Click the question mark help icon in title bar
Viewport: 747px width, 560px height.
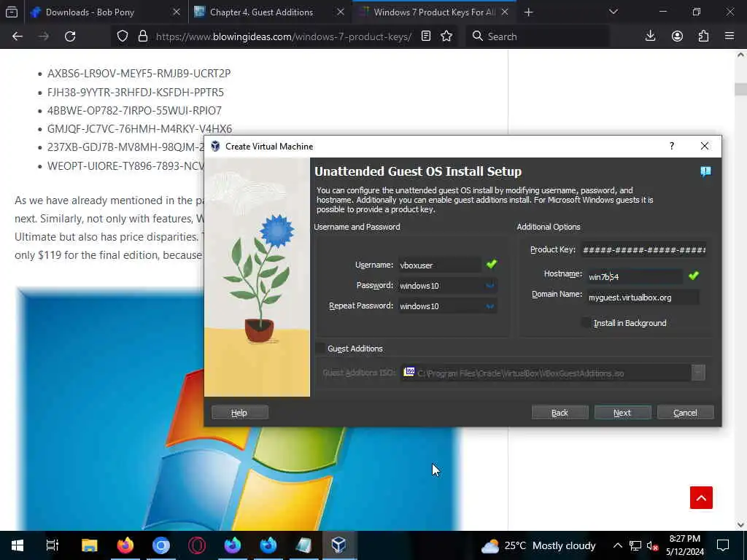click(x=672, y=146)
